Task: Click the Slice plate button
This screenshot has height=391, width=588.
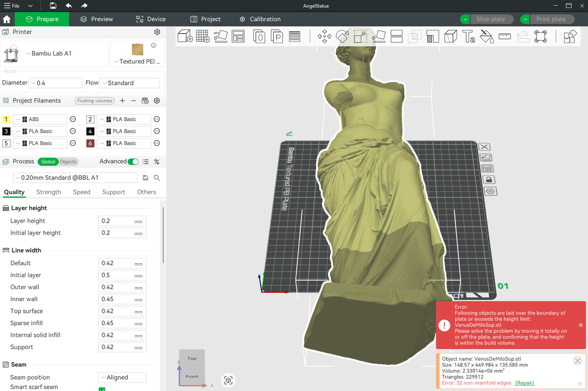Action: click(x=491, y=19)
